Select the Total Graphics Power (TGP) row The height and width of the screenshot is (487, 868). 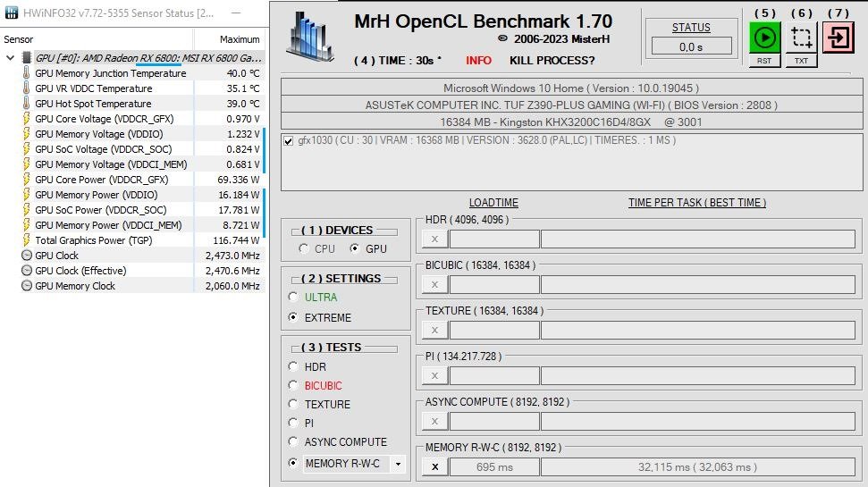tap(143, 240)
